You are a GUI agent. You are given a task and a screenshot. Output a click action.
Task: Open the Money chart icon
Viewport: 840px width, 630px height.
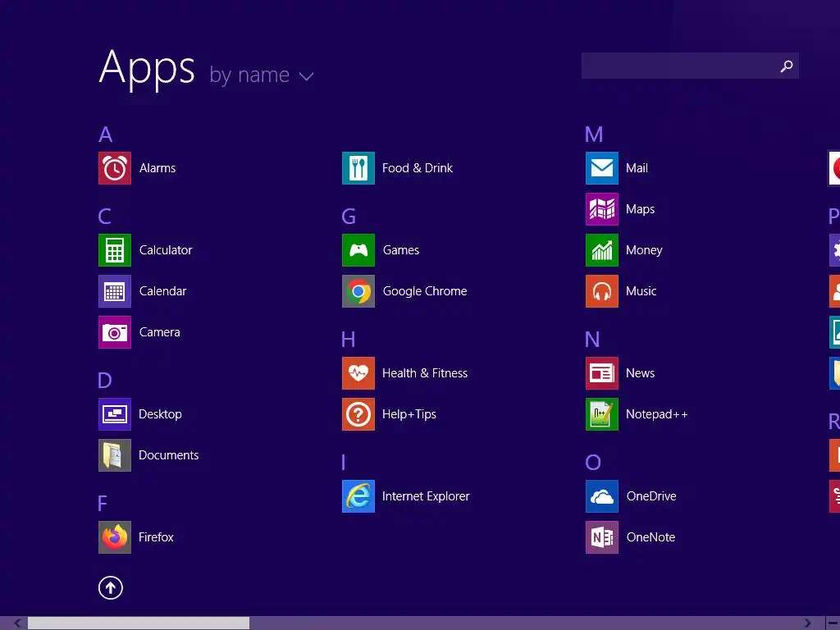602,250
